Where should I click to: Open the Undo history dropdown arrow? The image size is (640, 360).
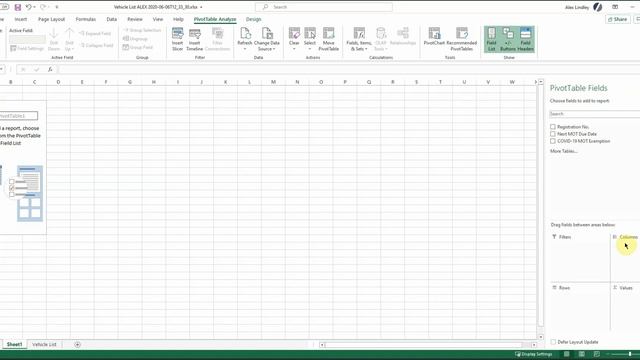[34, 7]
